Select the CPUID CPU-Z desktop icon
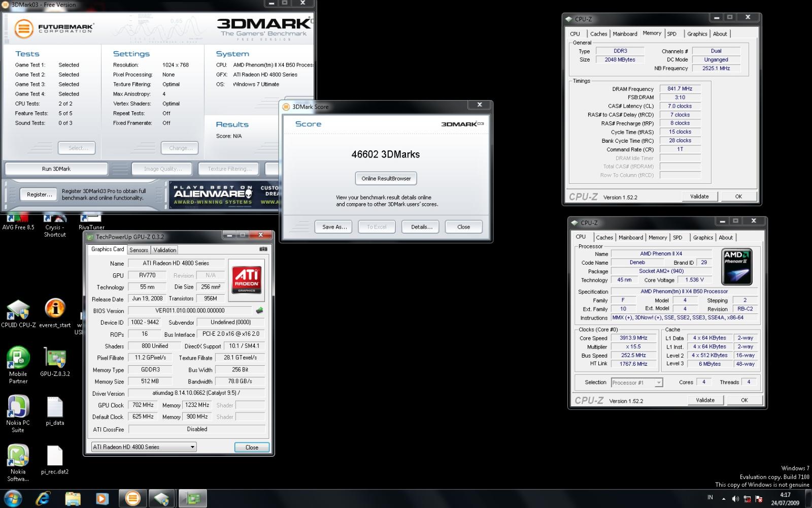 (18, 313)
